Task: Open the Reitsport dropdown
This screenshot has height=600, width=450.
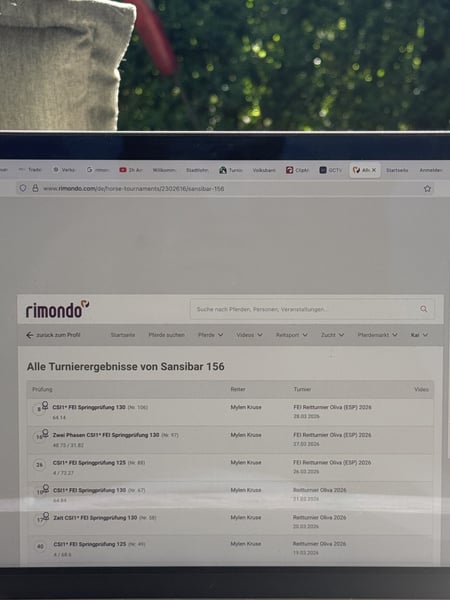Action: [x=292, y=335]
